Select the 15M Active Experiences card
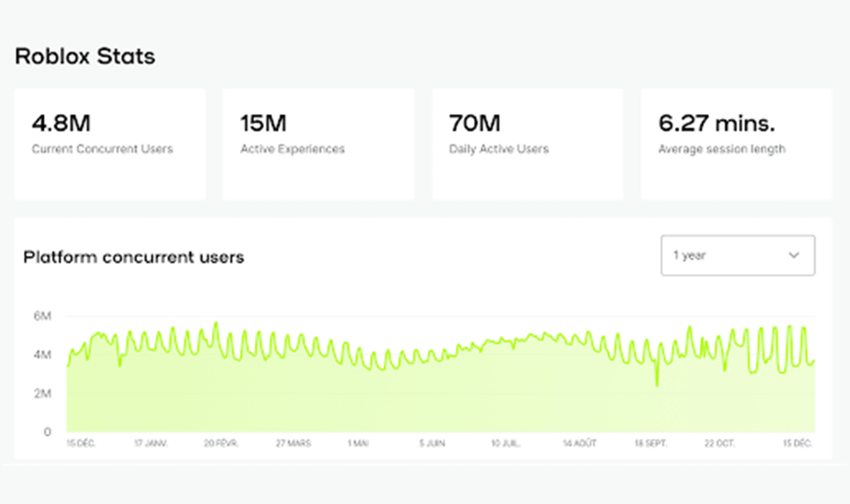The height and width of the screenshot is (504, 850). [319, 144]
